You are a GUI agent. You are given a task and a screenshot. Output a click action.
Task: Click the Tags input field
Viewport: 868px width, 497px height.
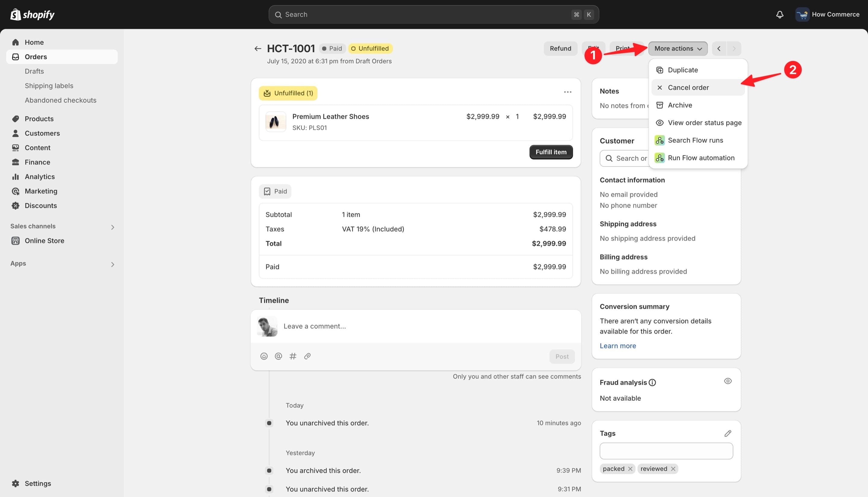[x=666, y=451]
